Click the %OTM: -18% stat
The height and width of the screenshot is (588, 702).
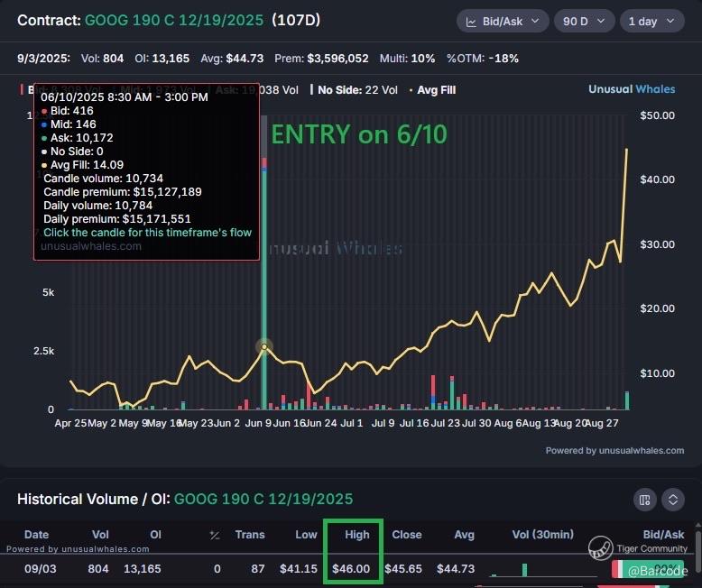[483, 59]
